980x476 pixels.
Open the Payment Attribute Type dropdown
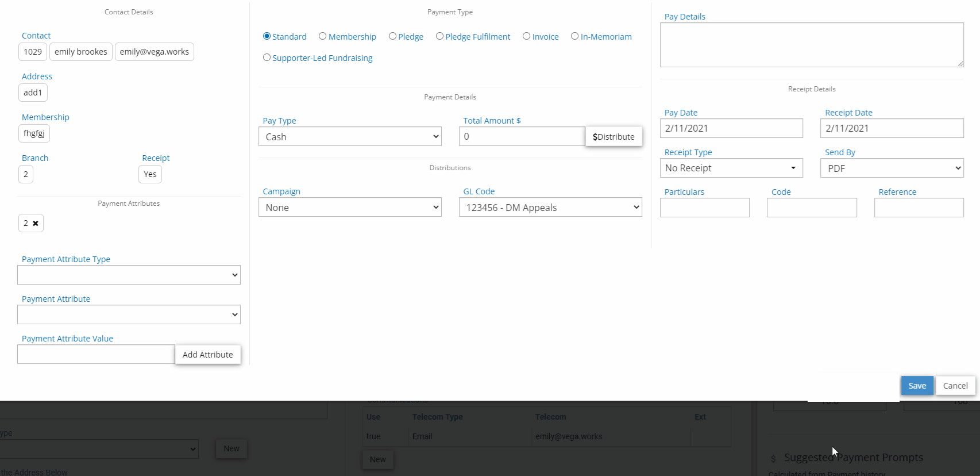(x=129, y=275)
